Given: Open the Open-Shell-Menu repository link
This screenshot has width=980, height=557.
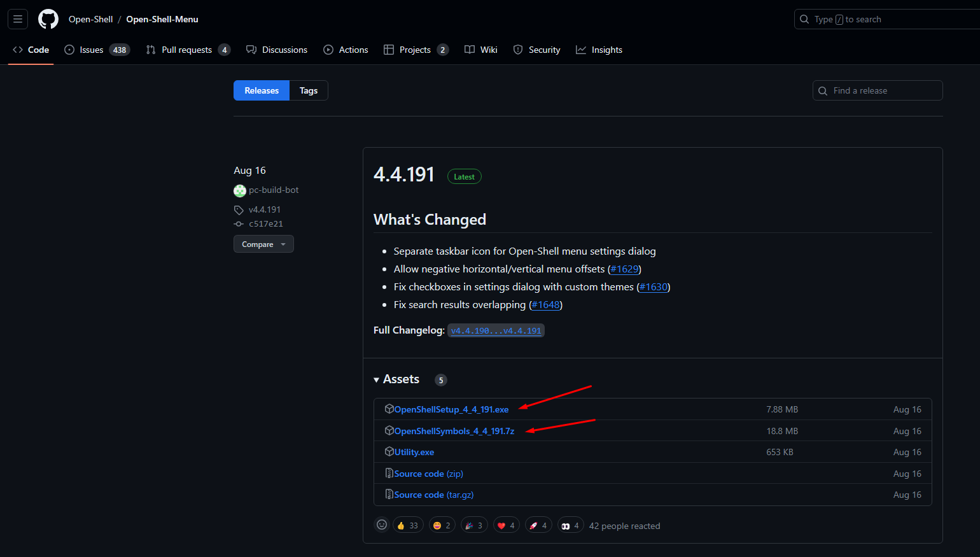Looking at the screenshot, I should pyautogui.click(x=162, y=19).
